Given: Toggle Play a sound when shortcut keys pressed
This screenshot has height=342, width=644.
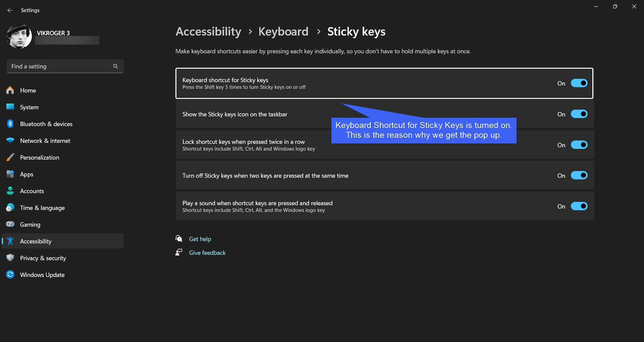Looking at the screenshot, I should tap(579, 206).
